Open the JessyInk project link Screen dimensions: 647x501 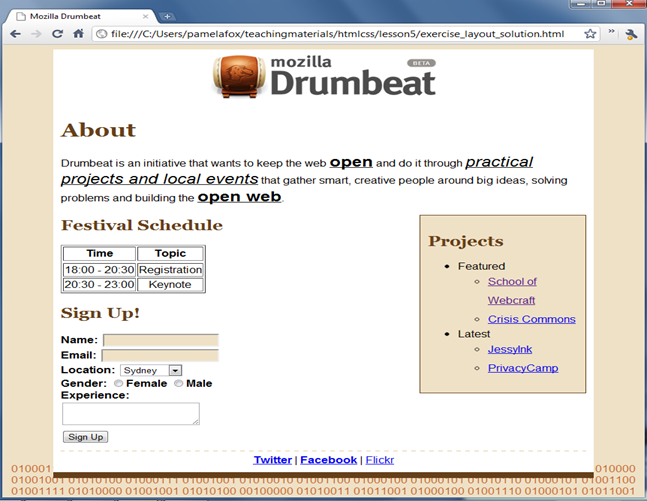(x=510, y=350)
